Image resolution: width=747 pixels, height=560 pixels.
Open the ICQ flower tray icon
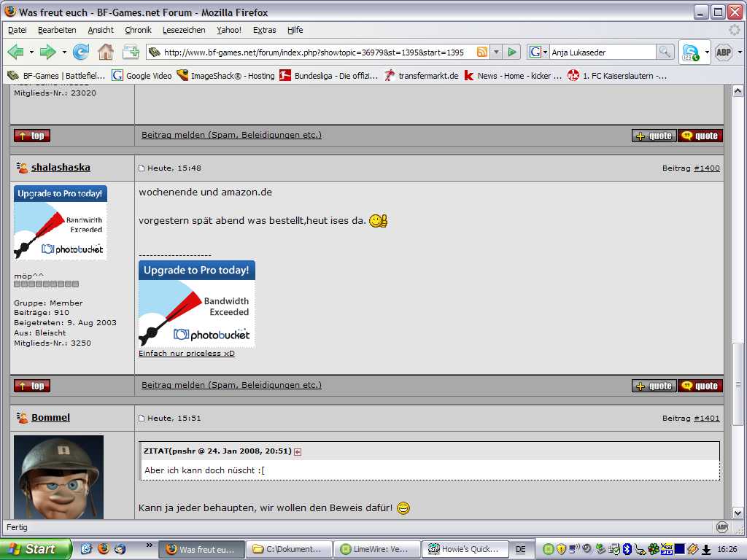[x=653, y=549]
